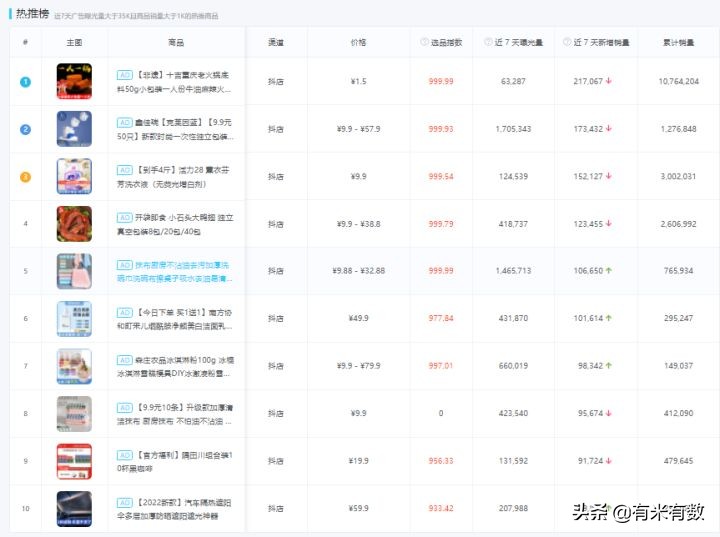Open the rank 2 blue product thumbnail
Image resolution: width=720 pixels, height=537 pixels.
click(74, 129)
